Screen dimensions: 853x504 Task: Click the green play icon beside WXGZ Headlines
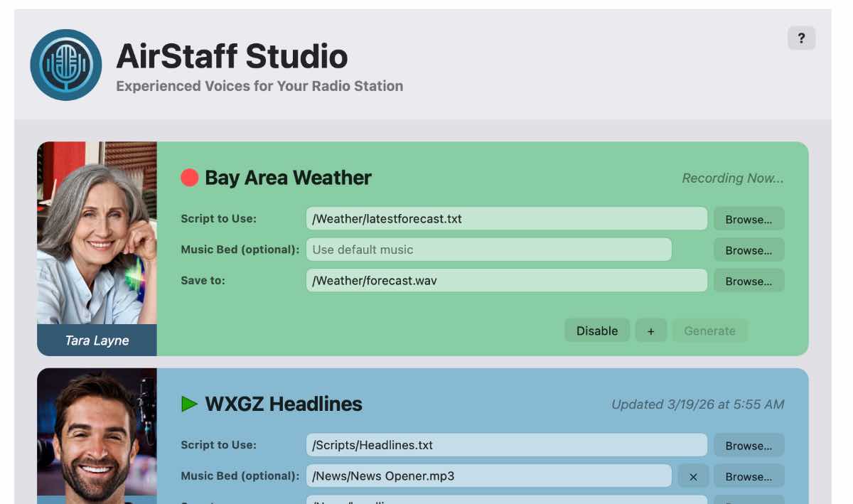click(189, 404)
